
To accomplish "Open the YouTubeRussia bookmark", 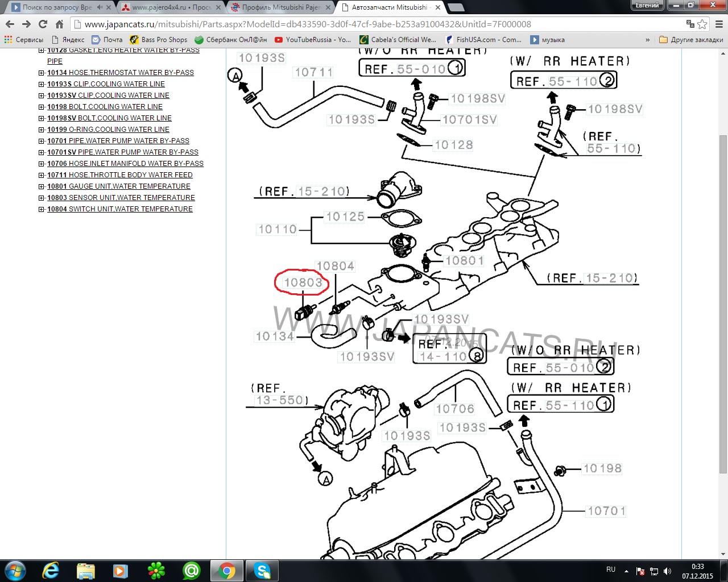I will point(313,40).
